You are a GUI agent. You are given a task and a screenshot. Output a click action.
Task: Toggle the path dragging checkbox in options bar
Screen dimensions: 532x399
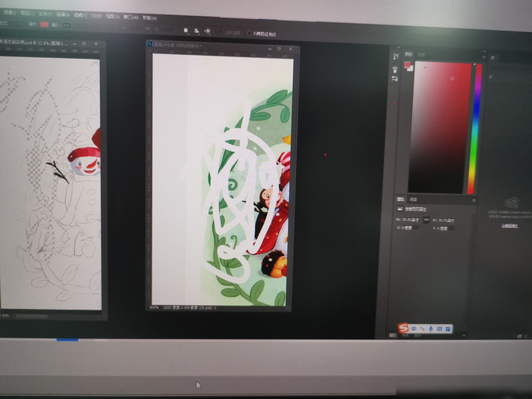click(x=249, y=33)
